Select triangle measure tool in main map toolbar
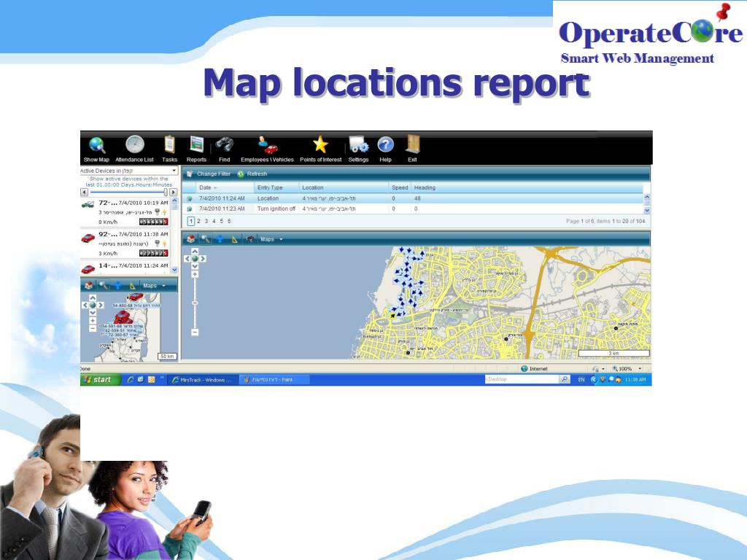Viewport: 747px width, 560px height. (x=234, y=239)
